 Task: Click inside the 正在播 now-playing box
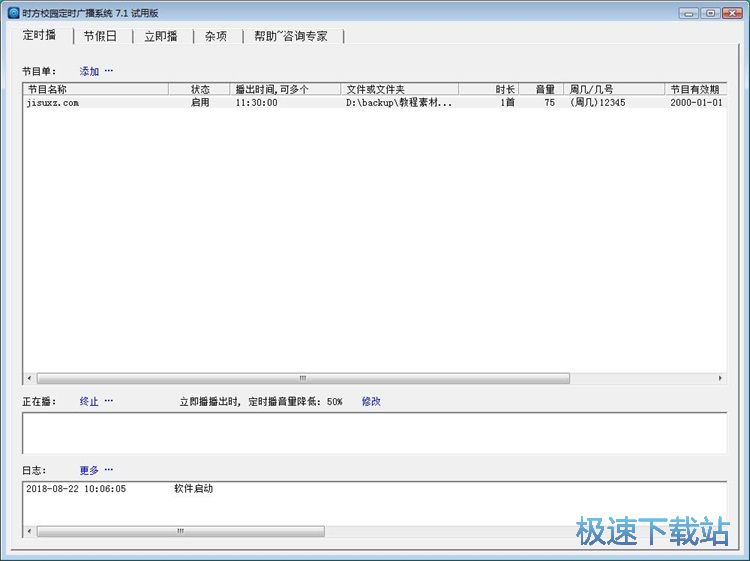[375, 433]
